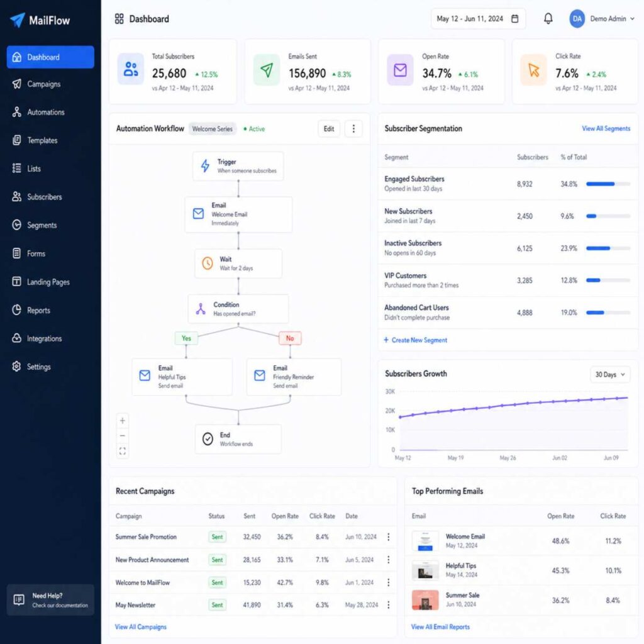Click Abandoned Cart Users percentage bar
This screenshot has height=644, width=644.
(608, 313)
